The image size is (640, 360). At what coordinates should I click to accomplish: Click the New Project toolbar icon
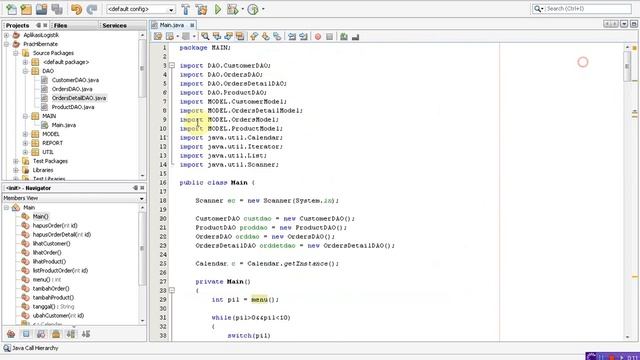(27, 9)
